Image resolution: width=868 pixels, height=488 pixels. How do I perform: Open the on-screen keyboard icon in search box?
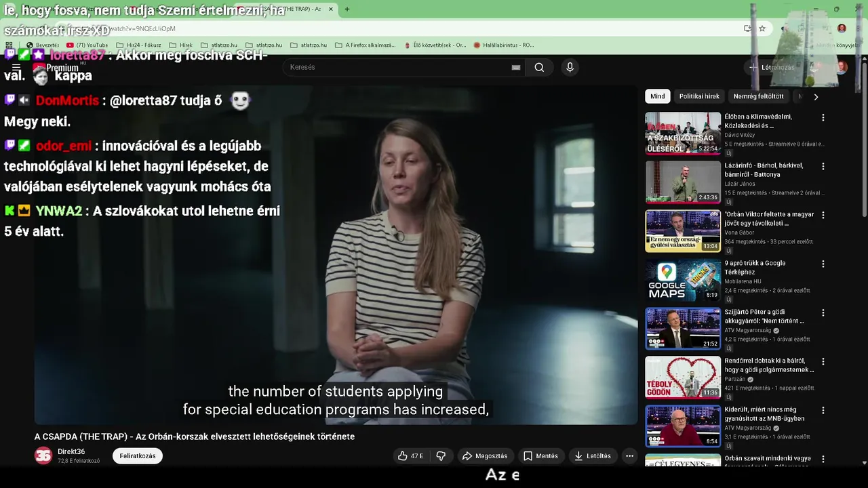(516, 67)
